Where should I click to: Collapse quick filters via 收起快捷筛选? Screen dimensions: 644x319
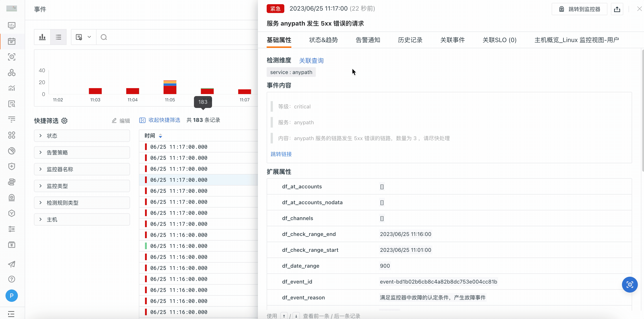pyautogui.click(x=160, y=120)
